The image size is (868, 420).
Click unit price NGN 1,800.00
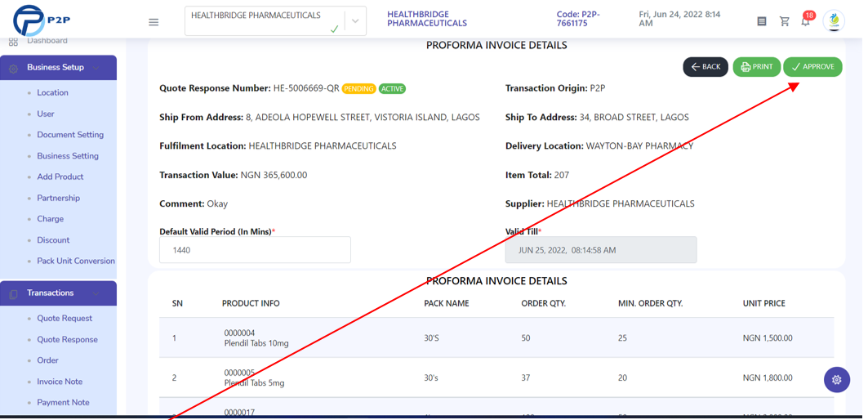[768, 378]
